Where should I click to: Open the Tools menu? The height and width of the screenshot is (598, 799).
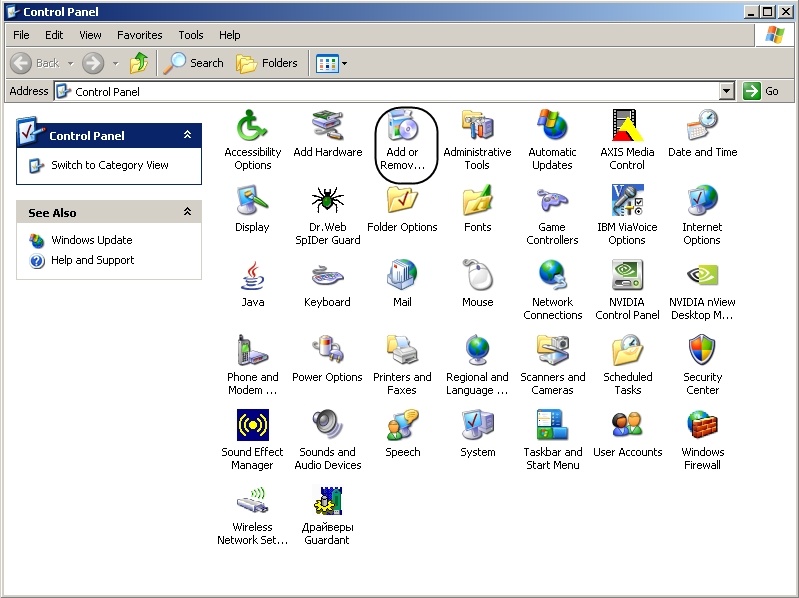pyautogui.click(x=190, y=35)
